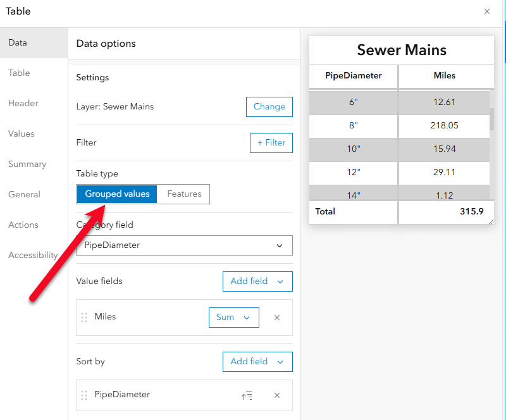This screenshot has width=506, height=420.
Task: Click the PipeDiameter column header
Action: [354, 76]
